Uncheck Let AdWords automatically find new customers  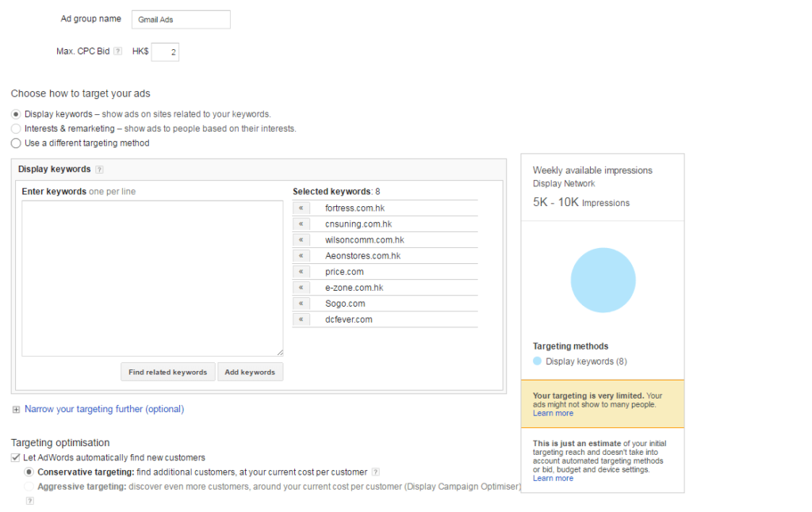tap(16, 457)
